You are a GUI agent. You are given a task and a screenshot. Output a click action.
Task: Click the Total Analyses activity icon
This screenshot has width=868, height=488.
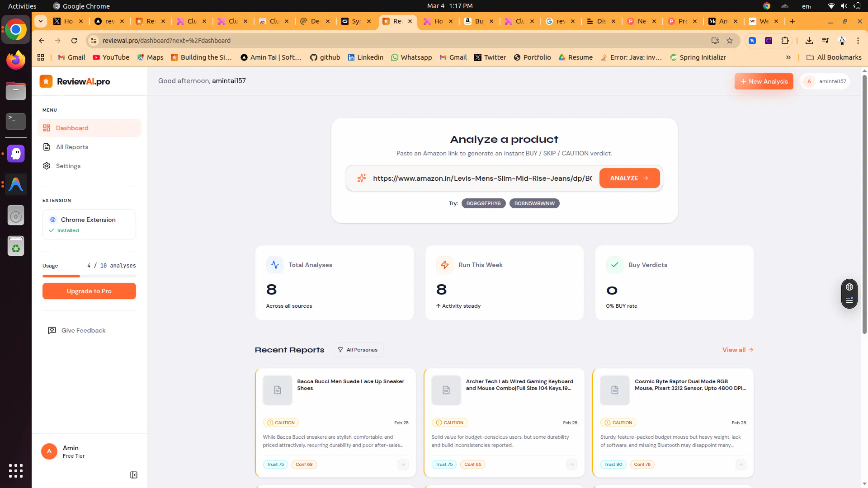pyautogui.click(x=275, y=265)
